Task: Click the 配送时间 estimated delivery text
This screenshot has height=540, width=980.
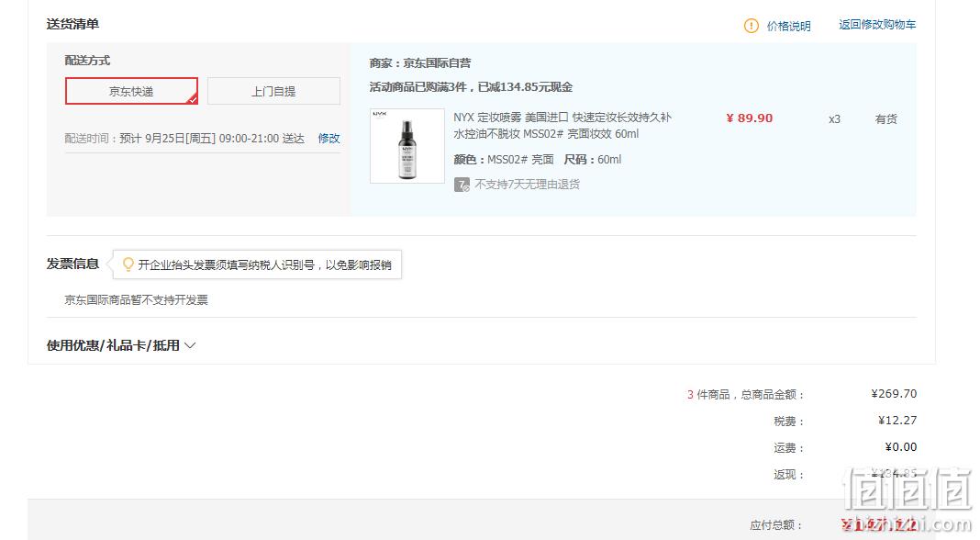Action: [184, 139]
